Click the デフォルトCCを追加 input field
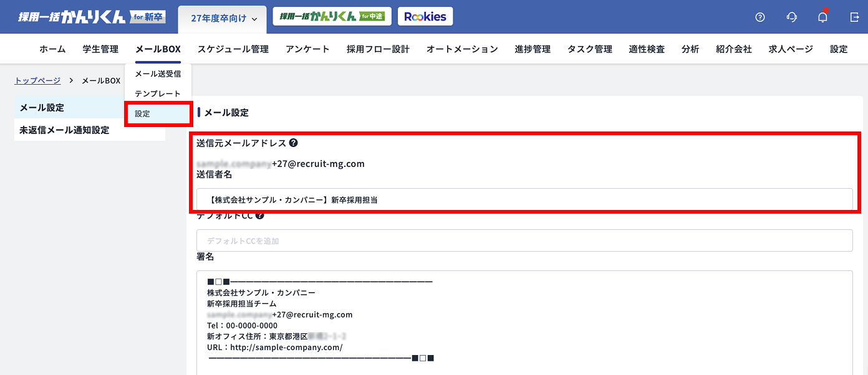Screen dimensions: 868x375 point(524,240)
